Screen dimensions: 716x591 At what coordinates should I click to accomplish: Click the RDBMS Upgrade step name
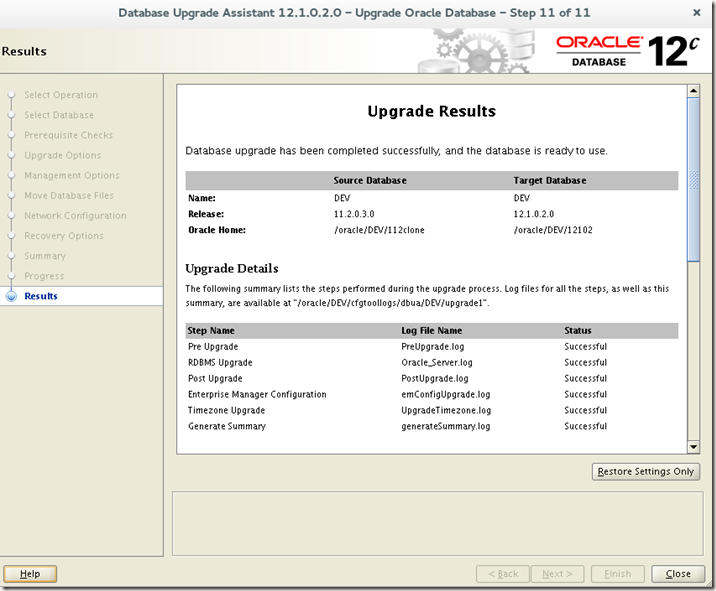point(220,363)
